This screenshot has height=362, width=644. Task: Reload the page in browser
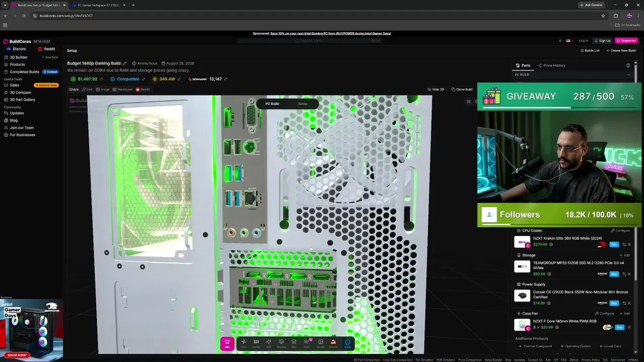pos(24,16)
